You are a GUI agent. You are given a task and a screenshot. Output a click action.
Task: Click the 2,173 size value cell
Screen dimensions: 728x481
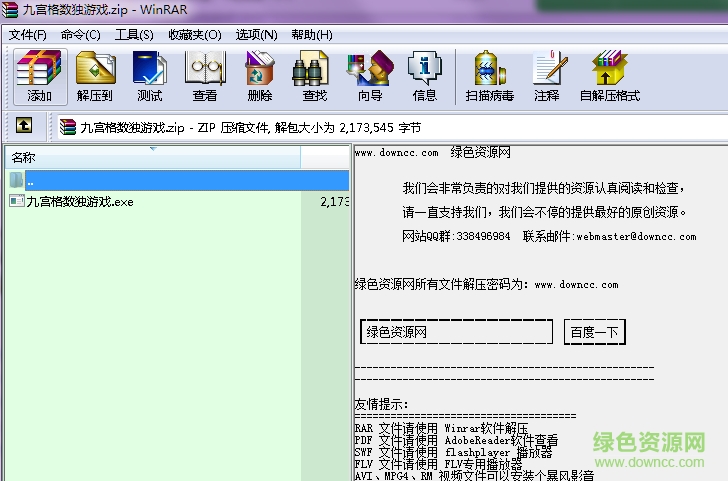(334, 202)
